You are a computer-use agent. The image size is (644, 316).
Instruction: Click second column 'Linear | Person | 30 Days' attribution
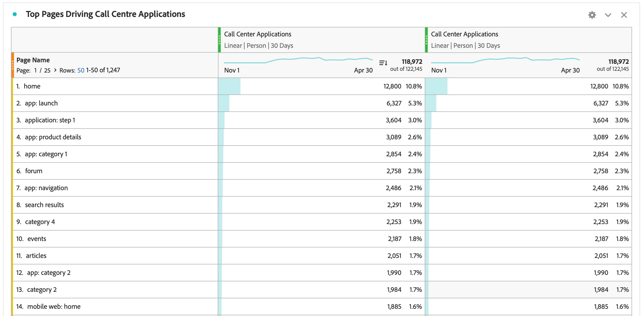tap(465, 46)
